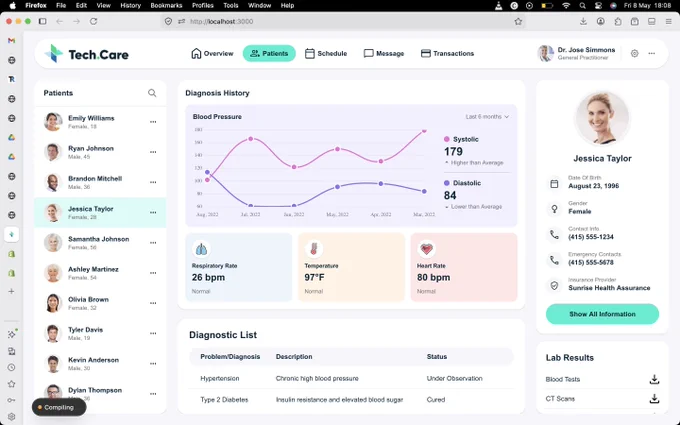Select patient Samantha Johnson
The width and height of the screenshot is (680, 425).
coord(100,243)
